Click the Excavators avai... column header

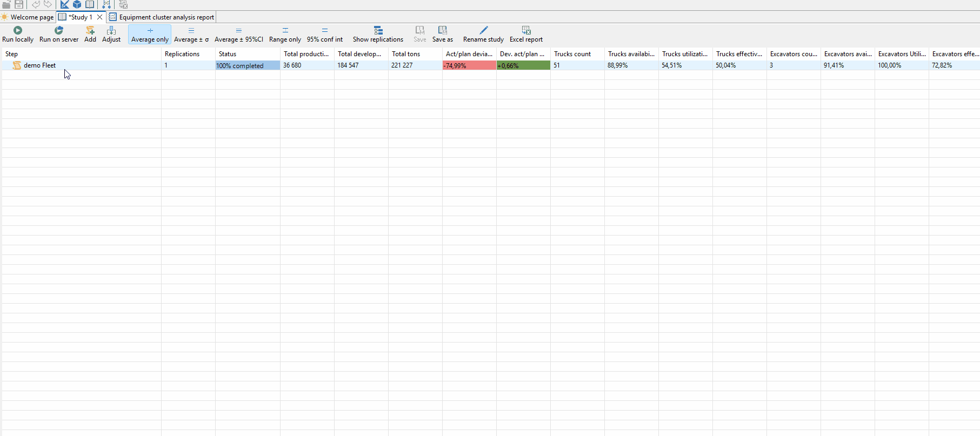[848, 54]
